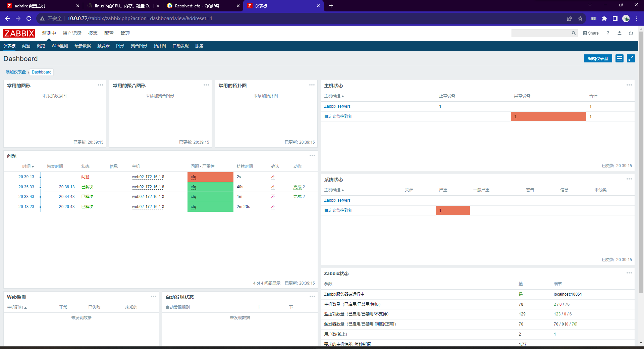Sort 系统状态 by 主机群组 column
This screenshot has height=349, width=644.
334,190
